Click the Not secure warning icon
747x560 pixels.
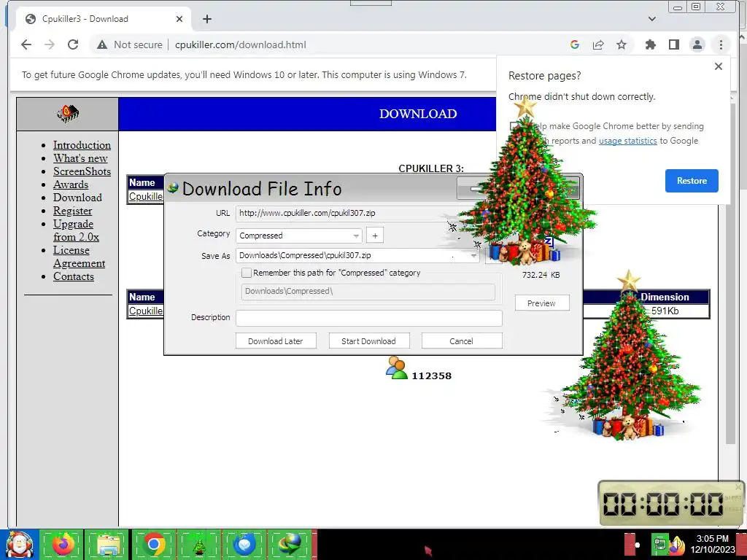click(x=102, y=44)
